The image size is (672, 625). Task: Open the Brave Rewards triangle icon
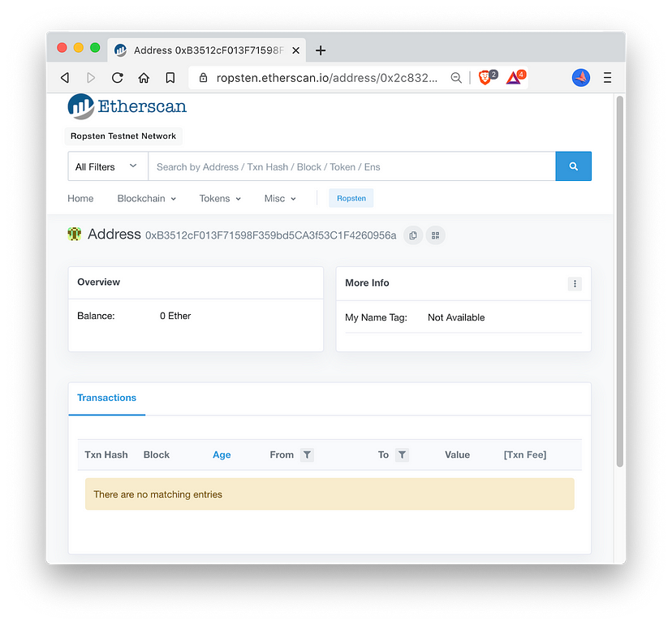[515, 77]
